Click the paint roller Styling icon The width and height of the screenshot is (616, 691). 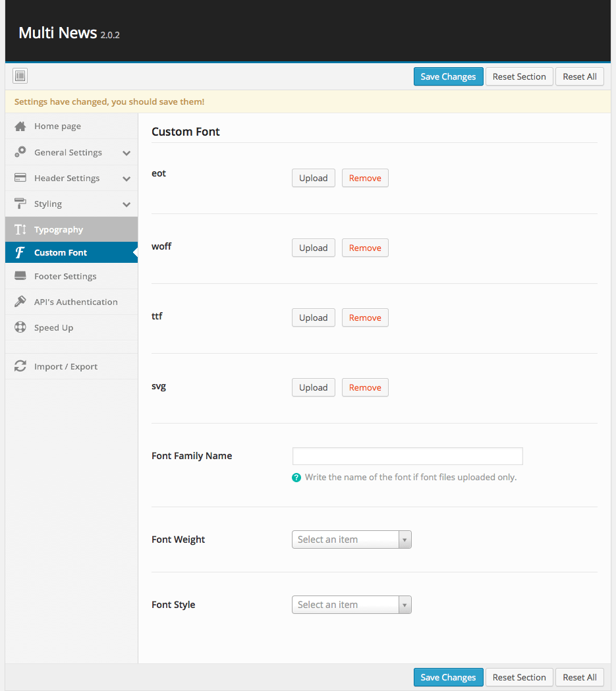pyautogui.click(x=20, y=204)
